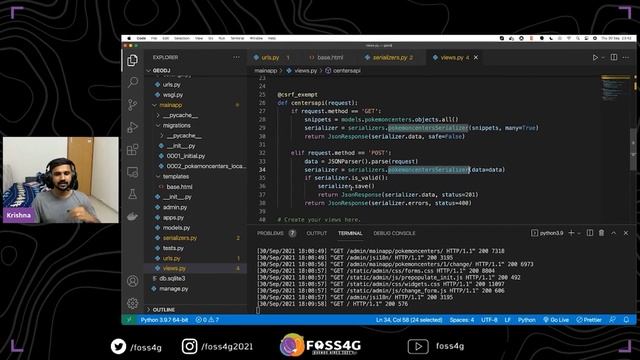Open manage.py in explorer
This screenshot has width=640, height=360.
[173, 289]
